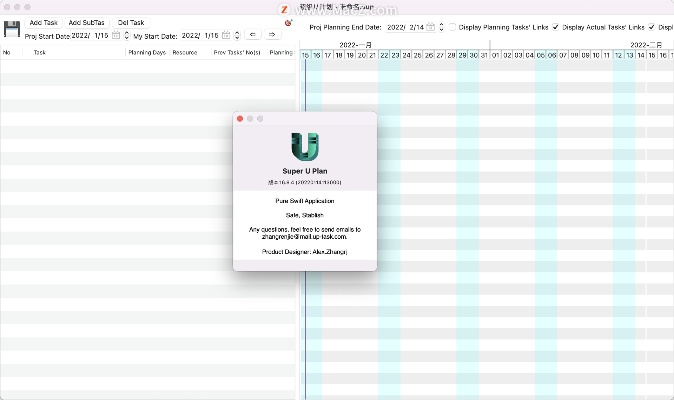Click the My Start Date stepper arrows

237,36
